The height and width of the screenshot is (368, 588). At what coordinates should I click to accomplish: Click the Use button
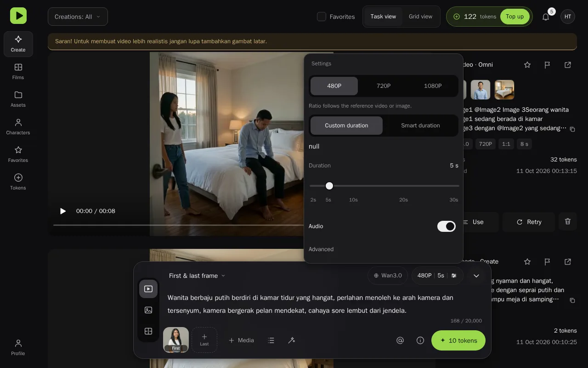click(473, 222)
